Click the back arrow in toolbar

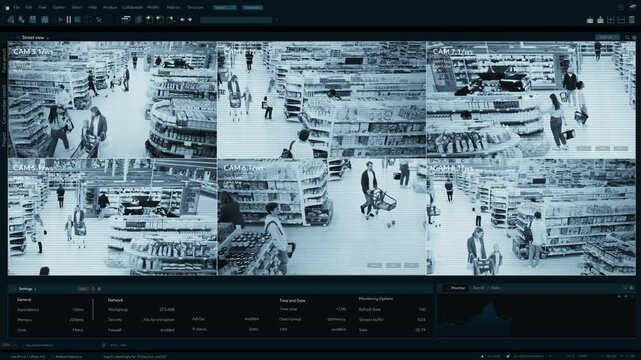point(182,20)
